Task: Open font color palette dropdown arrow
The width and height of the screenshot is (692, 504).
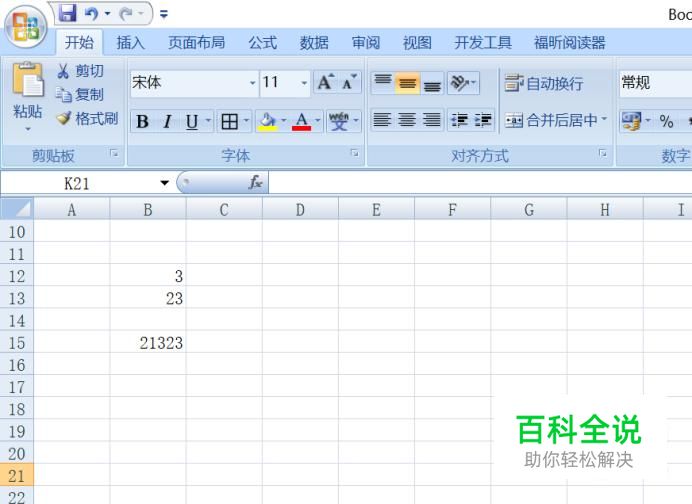Action: click(318, 120)
